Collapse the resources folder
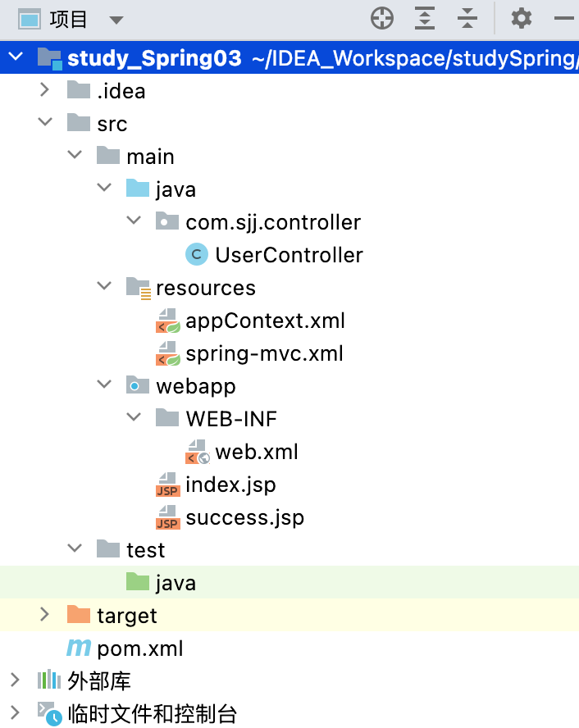 pyautogui.click(x=104, y=288)
